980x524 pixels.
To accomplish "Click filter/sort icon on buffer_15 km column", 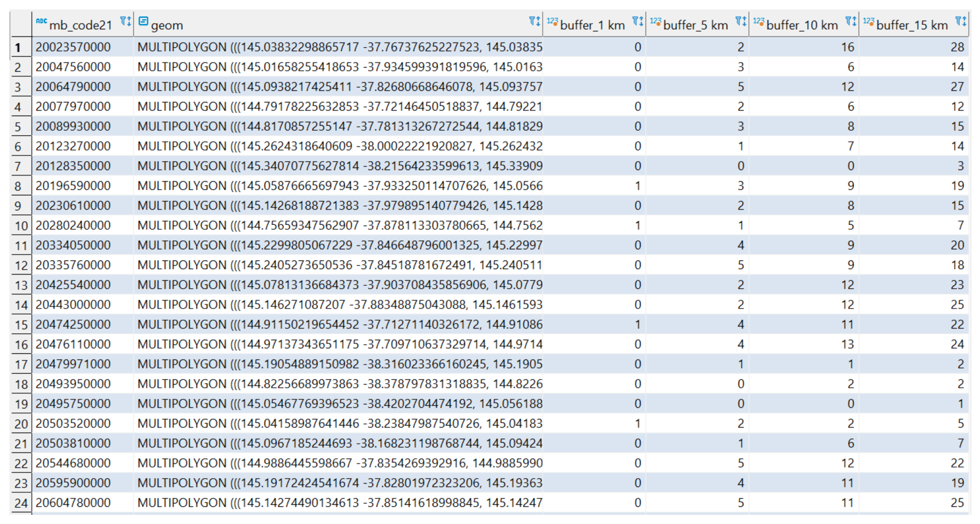I will [x=961, y=21].
